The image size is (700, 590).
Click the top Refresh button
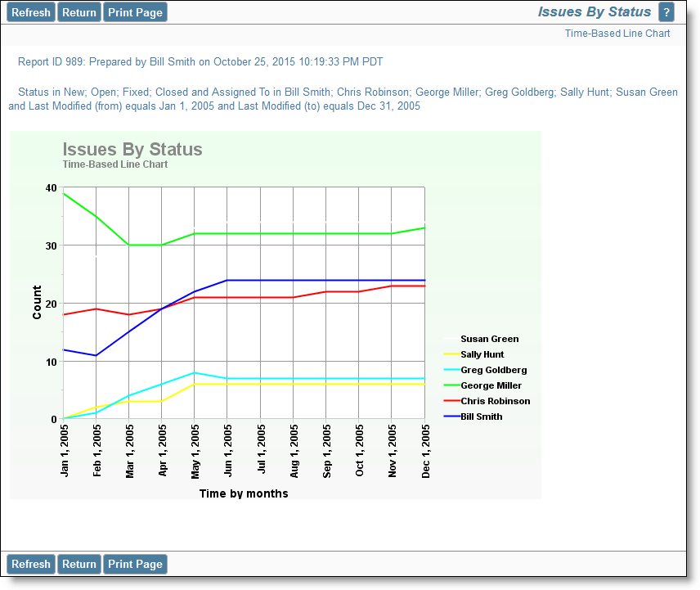coord(31,12)
